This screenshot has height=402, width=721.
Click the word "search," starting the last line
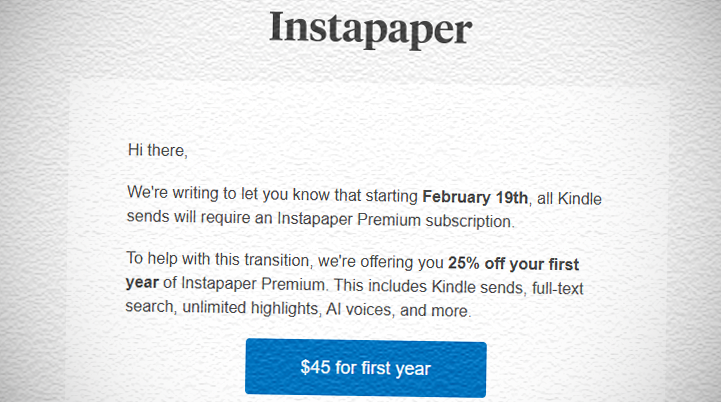tap(151, 310)
